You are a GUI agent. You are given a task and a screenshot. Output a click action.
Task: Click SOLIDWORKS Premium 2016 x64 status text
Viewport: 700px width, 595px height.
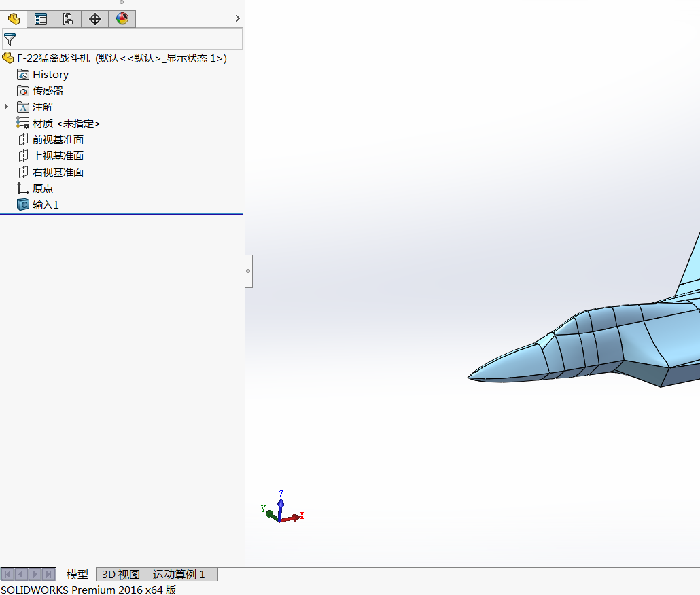pos(88,589)
